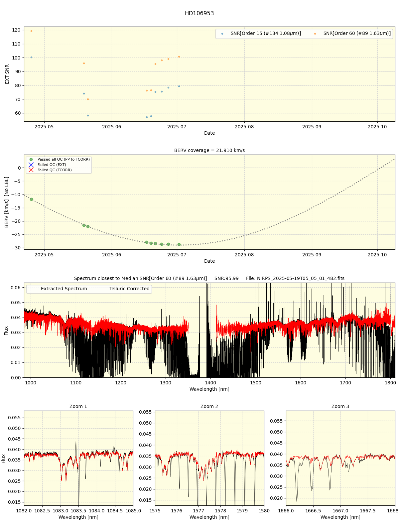
Task: Click the green circle Passed QC legend marker
Action: click(31, 160)
